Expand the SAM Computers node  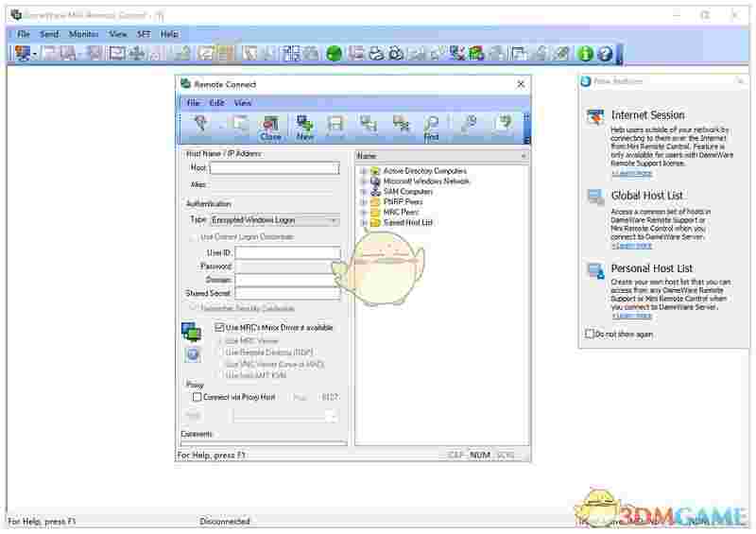tap(364, 192)
